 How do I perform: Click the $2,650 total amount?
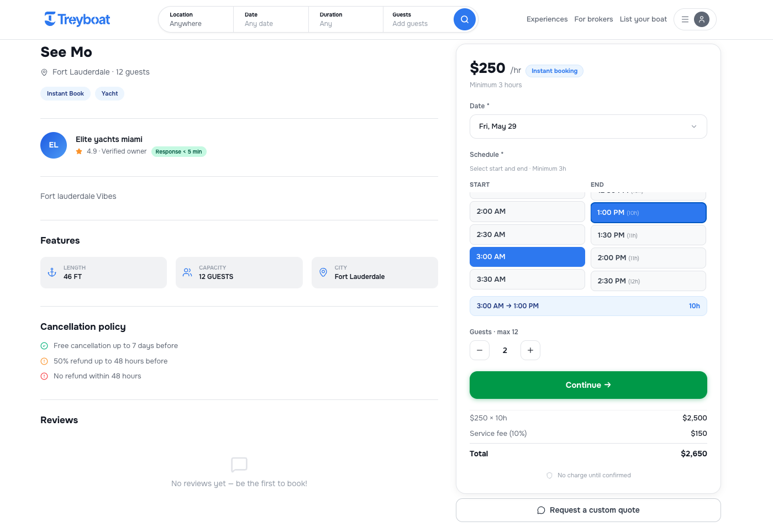pyautogui.click(x=694, y=454)
